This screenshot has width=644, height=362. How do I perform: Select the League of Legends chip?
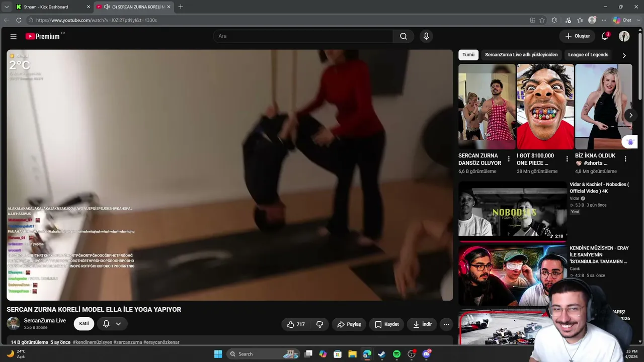pyautogui.click(x=588, y=55)
